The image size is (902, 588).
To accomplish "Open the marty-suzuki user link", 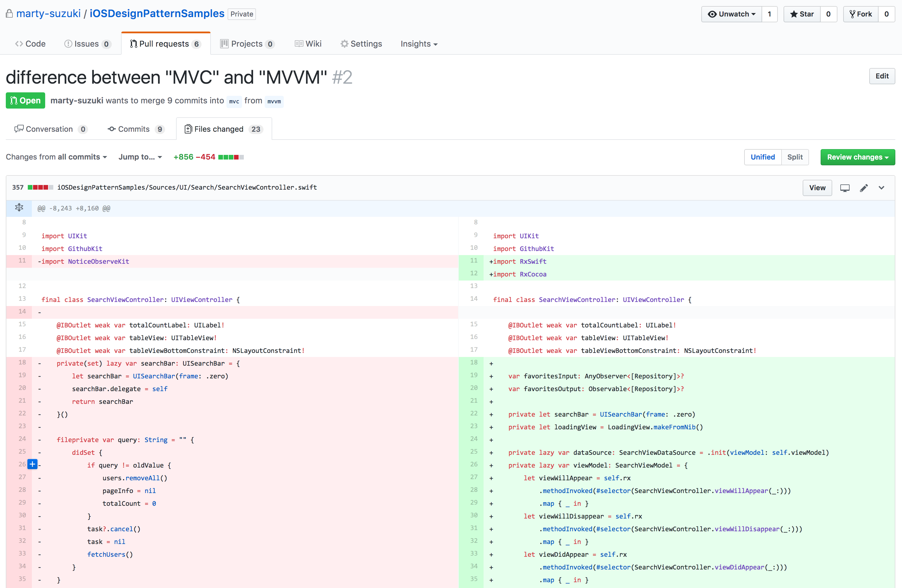I will click(48, 14).
